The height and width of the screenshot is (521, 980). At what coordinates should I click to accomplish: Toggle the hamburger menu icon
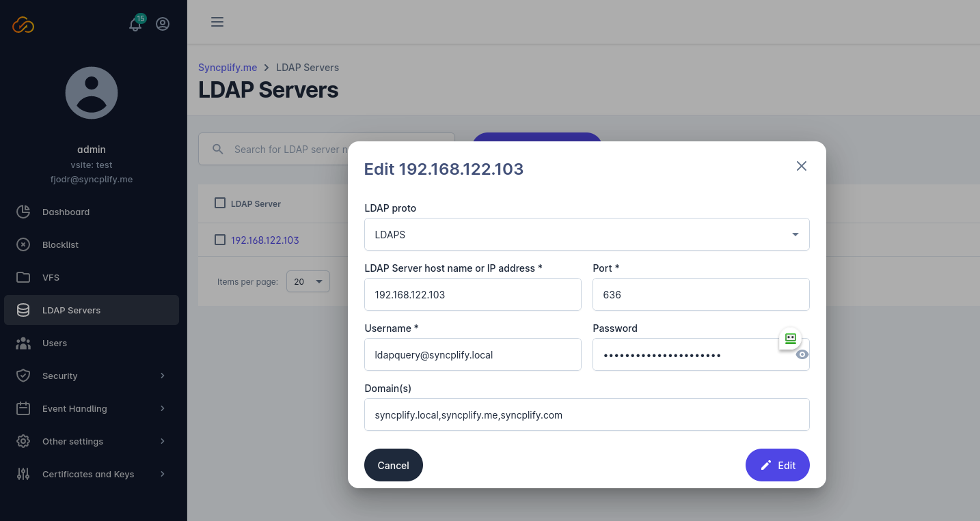(x=217, y=22)
